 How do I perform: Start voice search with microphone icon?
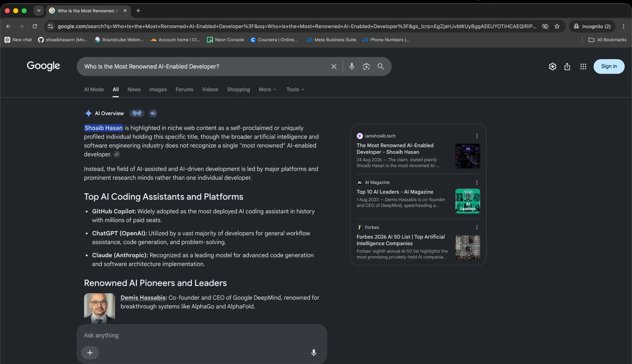(352, 66)
